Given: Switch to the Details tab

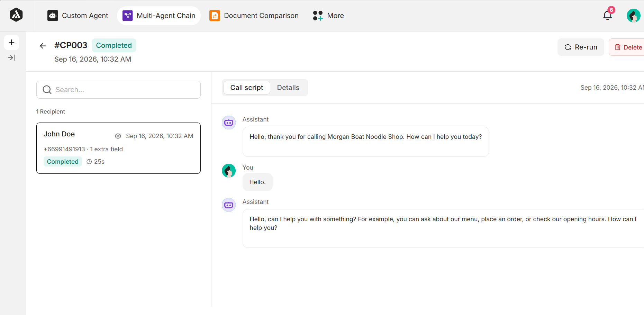Looking at the screenshot, I should [x=288, y=88].
